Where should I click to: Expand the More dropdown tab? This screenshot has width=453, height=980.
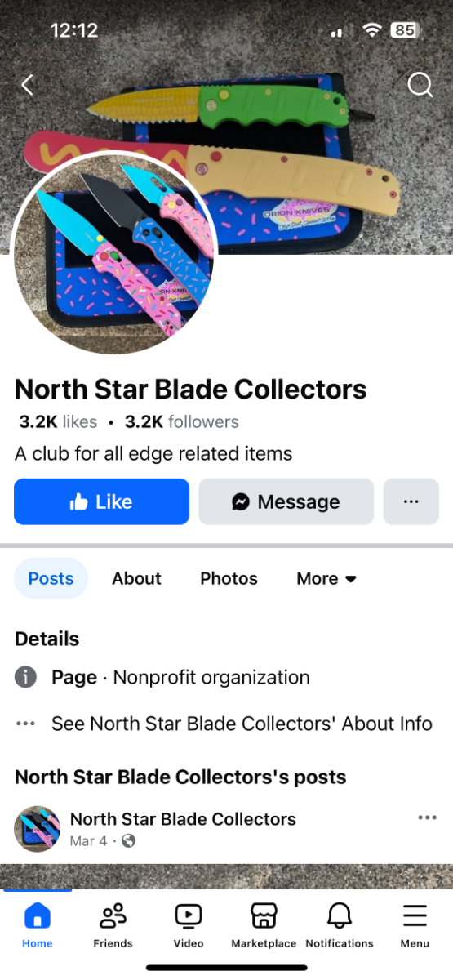point(326,578)
